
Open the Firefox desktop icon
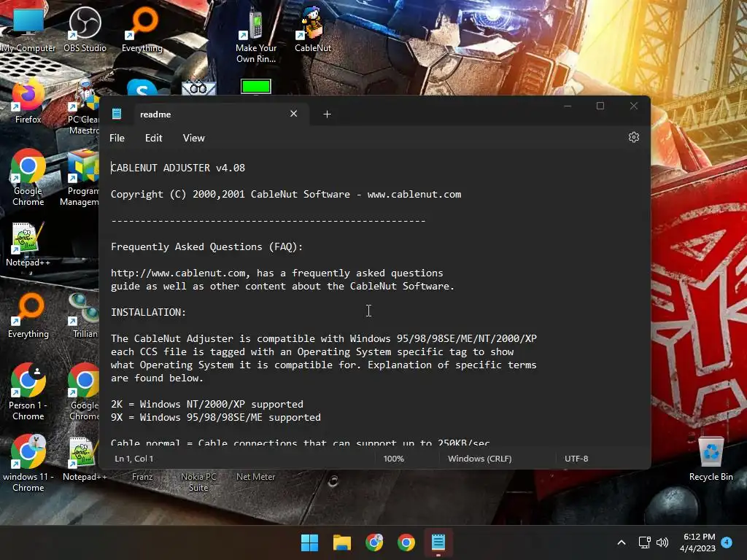[28, 101]
